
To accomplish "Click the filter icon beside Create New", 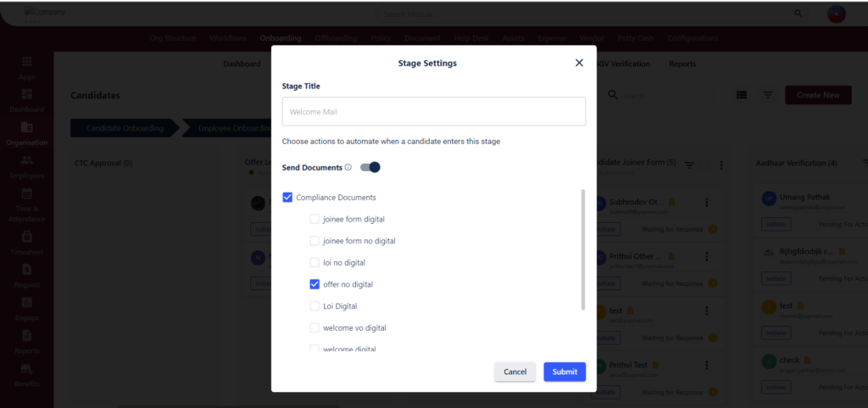I will click(x=768, y=95).
